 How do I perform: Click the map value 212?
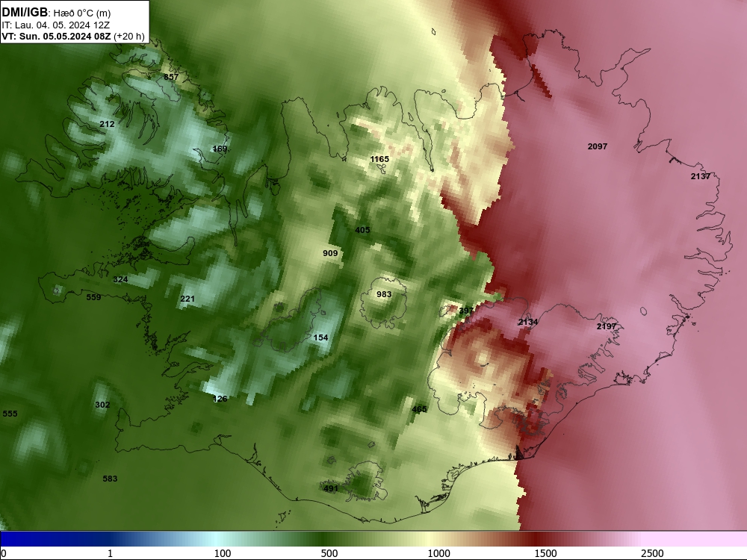[107, 124]
